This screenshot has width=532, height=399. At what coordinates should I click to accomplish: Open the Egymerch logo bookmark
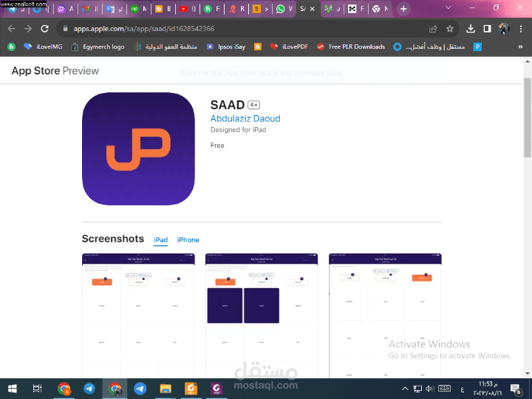(98, 47)
